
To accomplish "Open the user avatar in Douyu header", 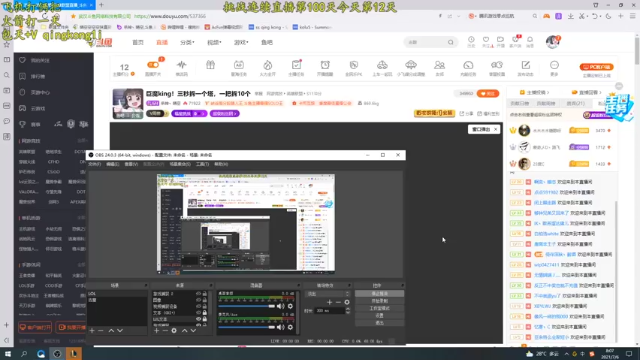I will coord(553,42).
